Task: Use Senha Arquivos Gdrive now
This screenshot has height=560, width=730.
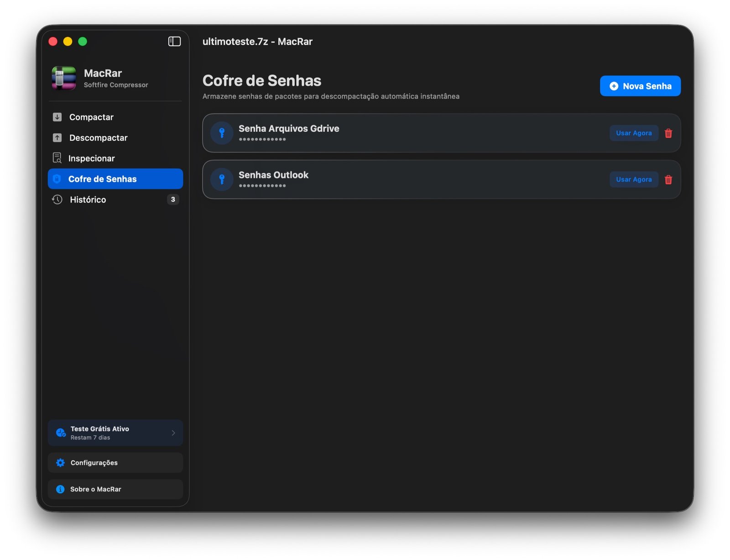Action: [634, 133]
